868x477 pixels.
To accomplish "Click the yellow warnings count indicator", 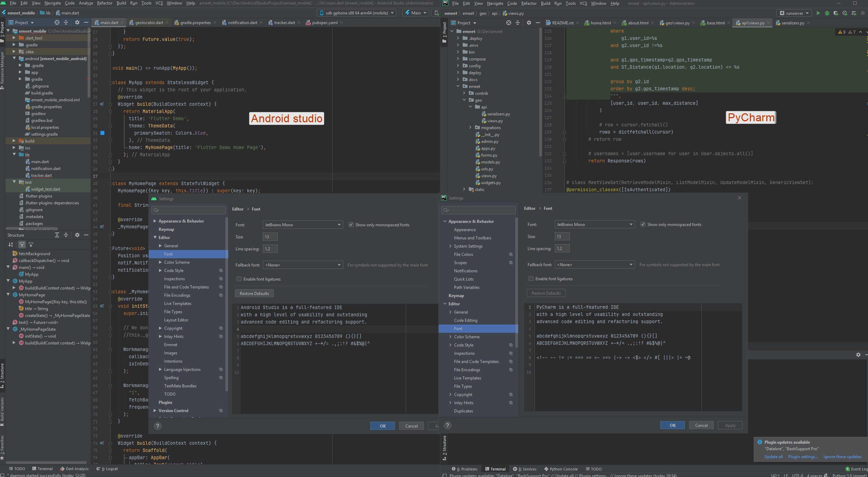I will [842, 32].
